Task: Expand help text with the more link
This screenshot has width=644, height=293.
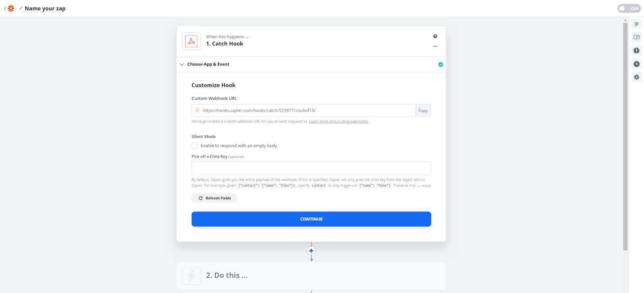Action: 426,186
